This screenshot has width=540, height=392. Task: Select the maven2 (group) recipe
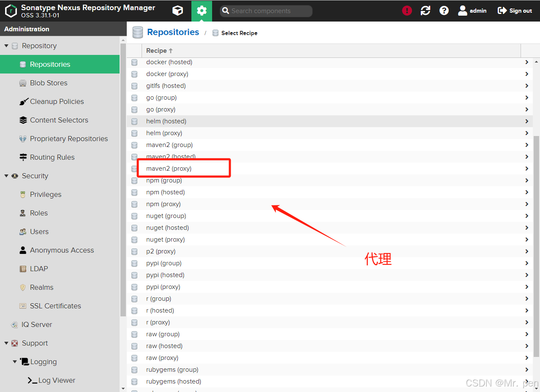[x=330, y=145]
